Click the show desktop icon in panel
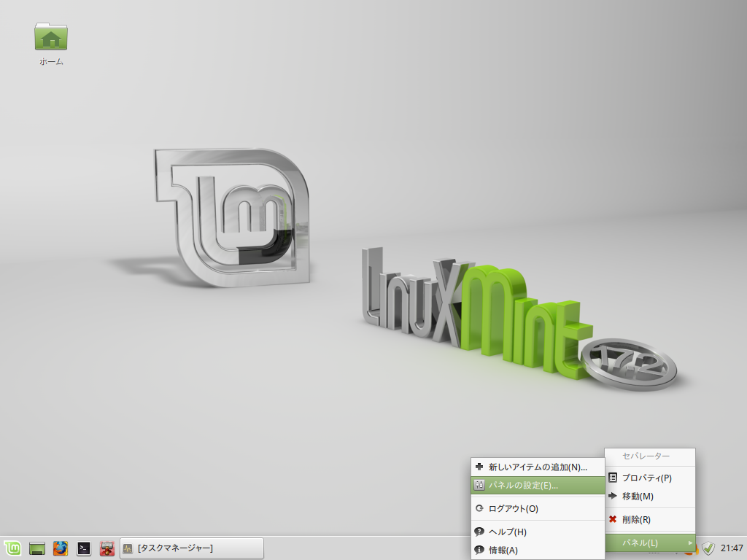 tap(37, 548)
